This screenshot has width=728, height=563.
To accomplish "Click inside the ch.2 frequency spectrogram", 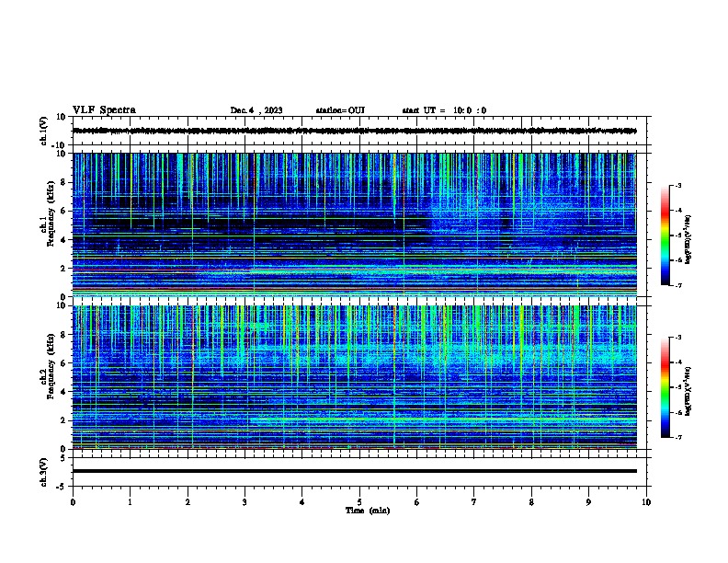I will (354, 377).
